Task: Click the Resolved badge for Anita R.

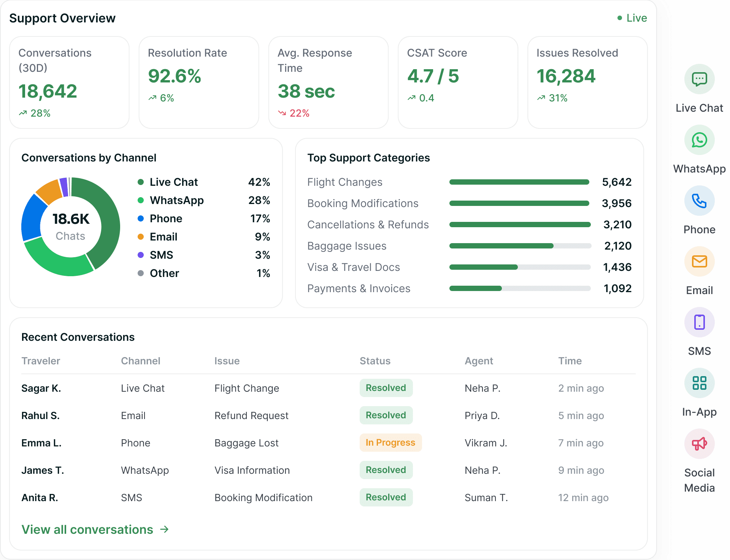Action: coord(386,497)
